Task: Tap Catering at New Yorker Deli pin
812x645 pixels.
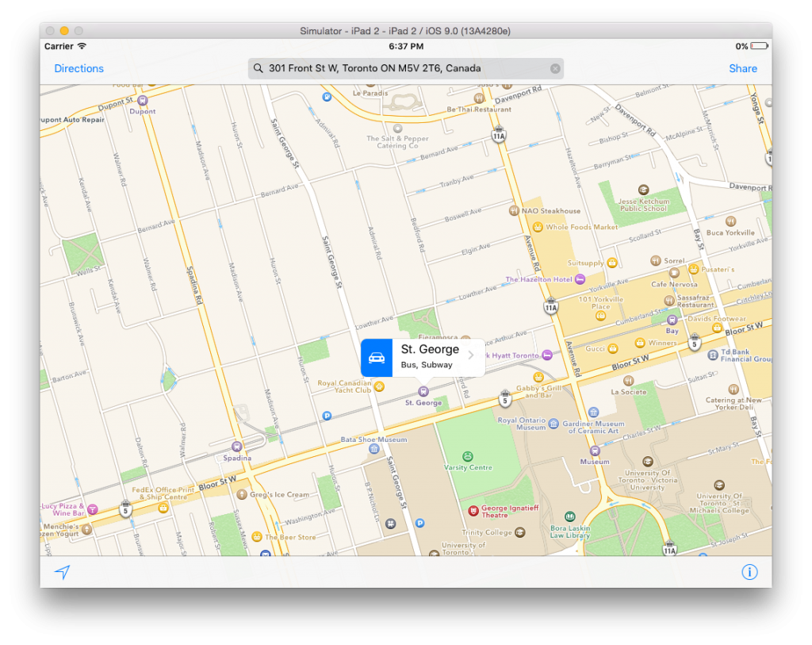Action: pyautogui.click(x=733, y=389)
